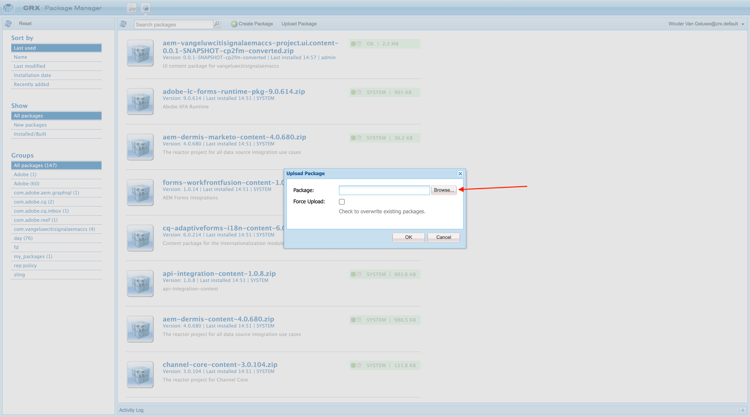Image resolution: width=750 pixels, height=417 pixels.
Task: Click the search magnifier icon
Action: 217,24
